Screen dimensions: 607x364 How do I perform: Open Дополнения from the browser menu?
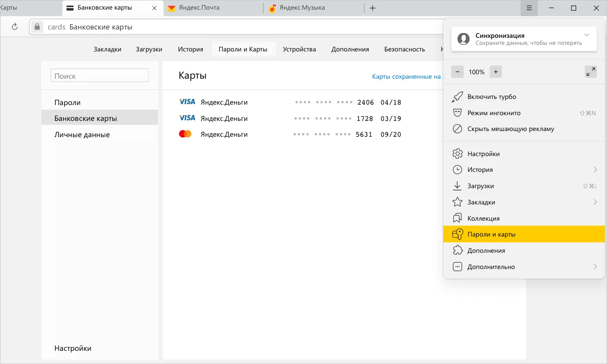[524, 251]
